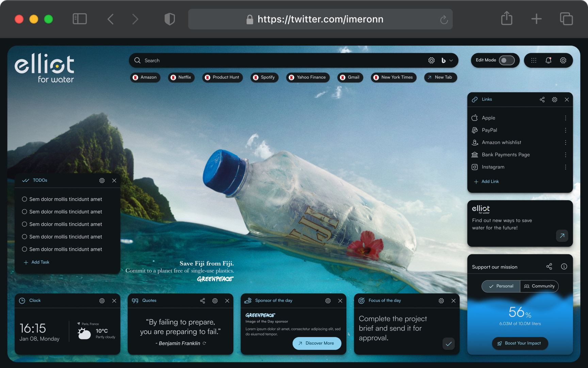Open options menu for PayPal link
The height and width of the screenshot is (368, 588).
click(x=565, y=130)
